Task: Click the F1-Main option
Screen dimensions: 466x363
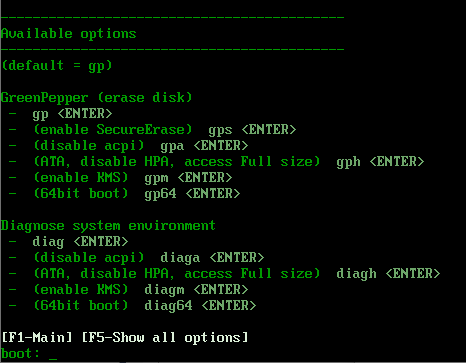Action: (37, 337)
